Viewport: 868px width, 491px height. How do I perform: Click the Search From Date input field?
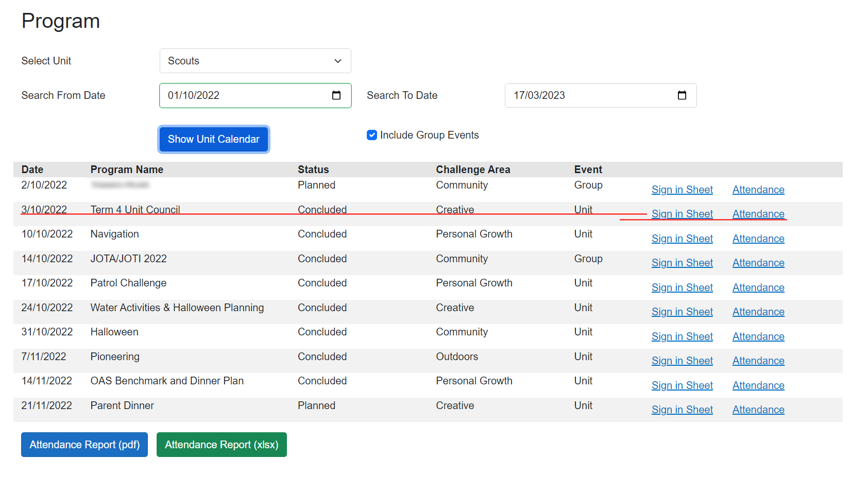242,95
